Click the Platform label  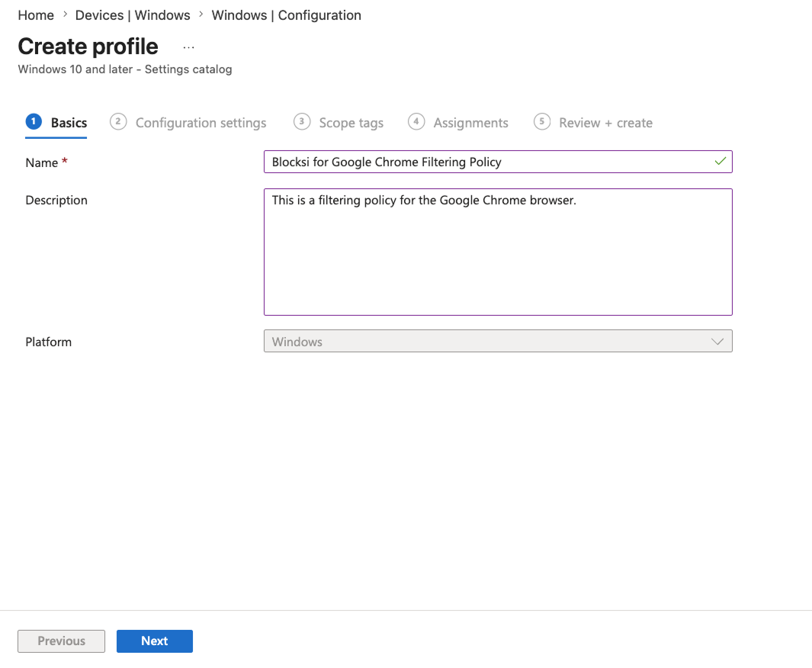coord(48,342)
